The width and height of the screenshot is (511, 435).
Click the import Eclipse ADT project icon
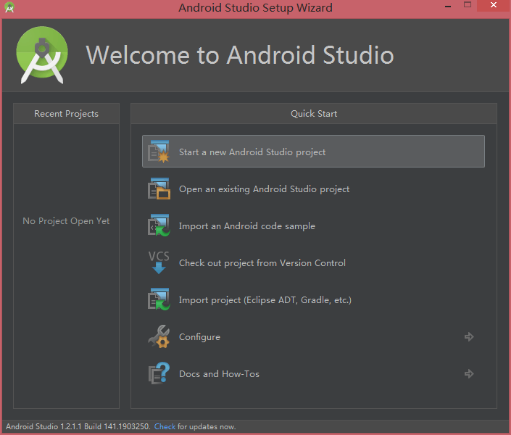(159, 300)
